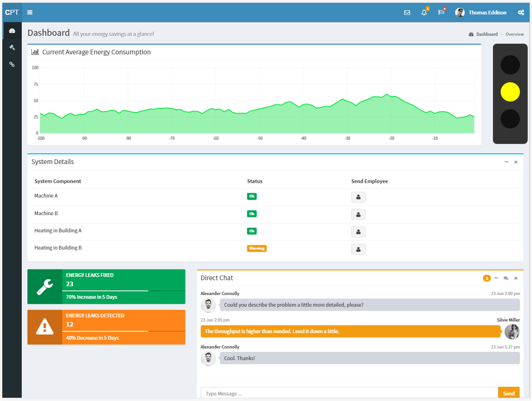Click Alexander Connolly's avatar beside 'Cool. Thanks!'
The width and height of the screenshot is (532, 401).
point(208,359)
